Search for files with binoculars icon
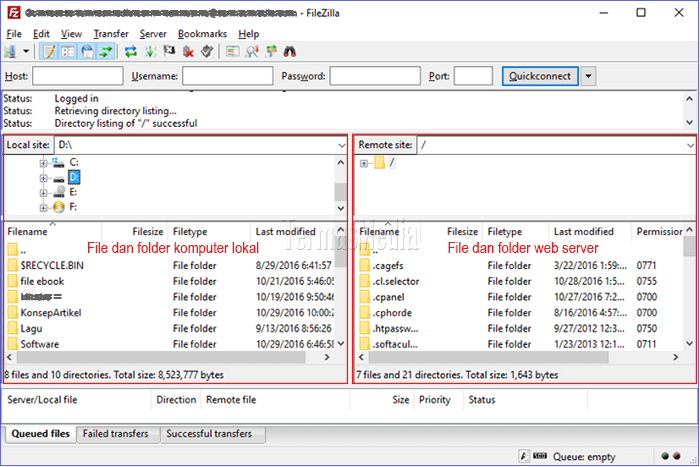This screenshot has width=700, height=467. click(290, 52)
